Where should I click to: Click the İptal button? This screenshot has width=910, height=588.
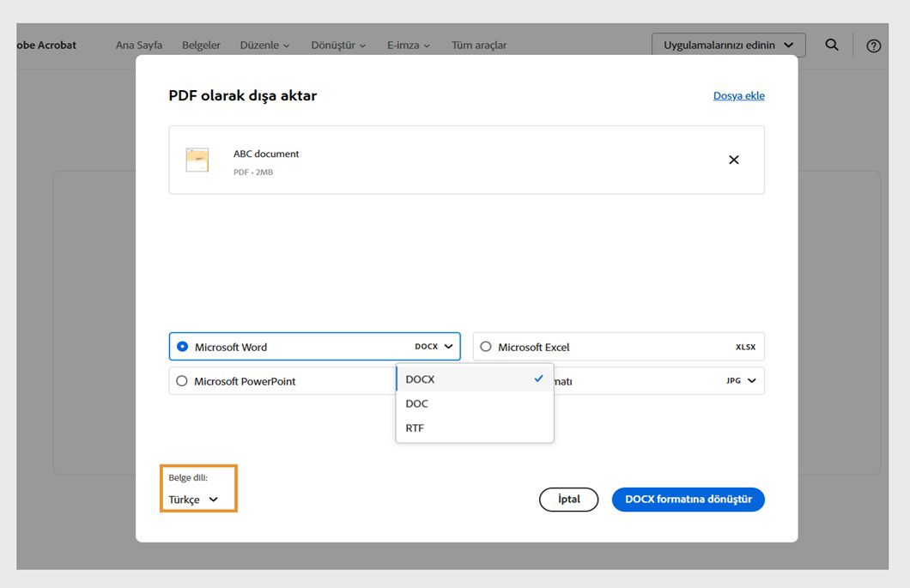click(x=568, y=500)
